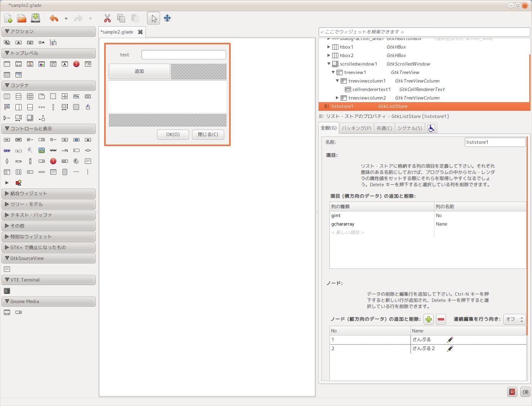Select treeviewcolumn2 in the widget tree

367,98
